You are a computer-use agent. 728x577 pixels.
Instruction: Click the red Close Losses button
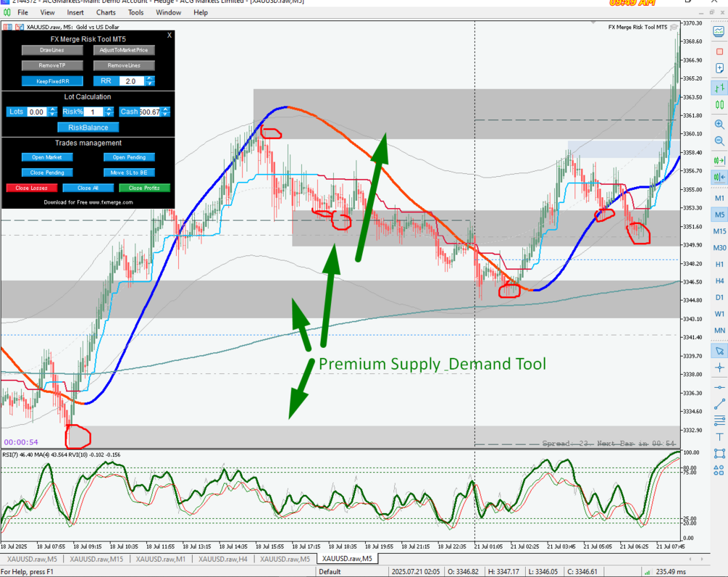point(32,188)
